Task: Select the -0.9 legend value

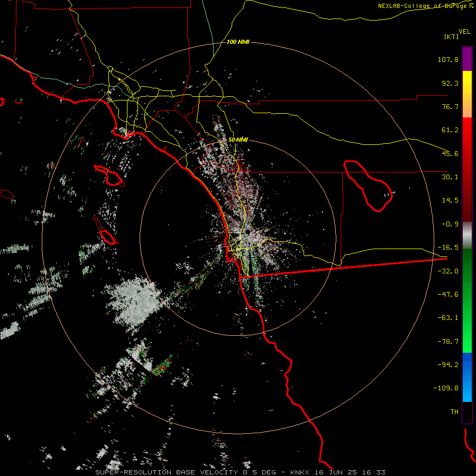Action: [x=450, y=224]
